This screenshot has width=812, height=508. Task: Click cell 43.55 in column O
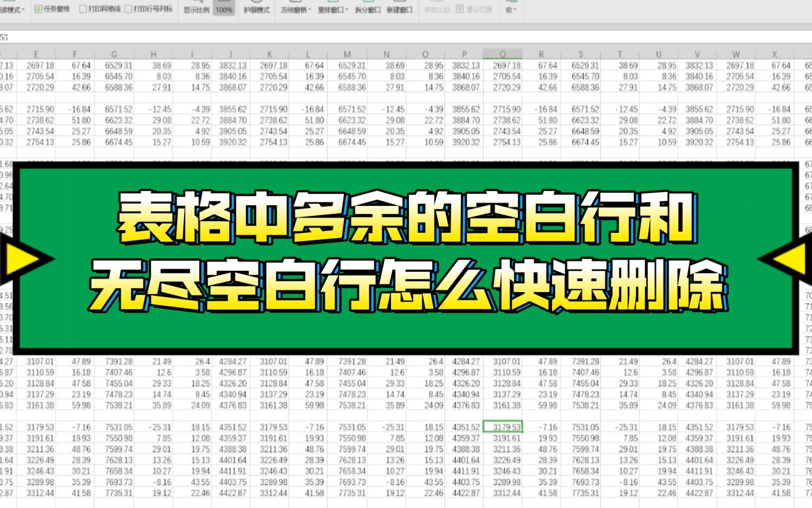pyautogui.click(x=425, y=482)
